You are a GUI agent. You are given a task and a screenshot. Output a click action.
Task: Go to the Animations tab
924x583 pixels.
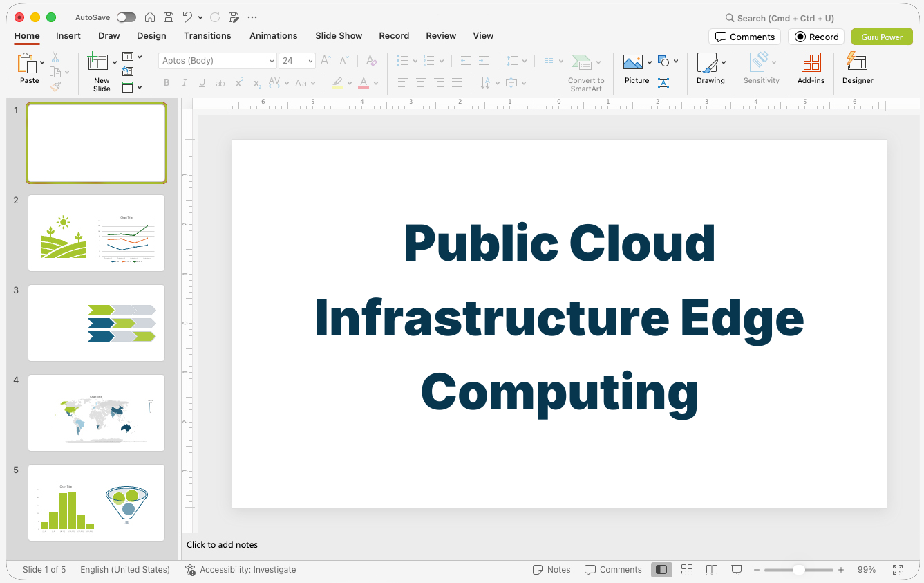[x=274, y=35]
